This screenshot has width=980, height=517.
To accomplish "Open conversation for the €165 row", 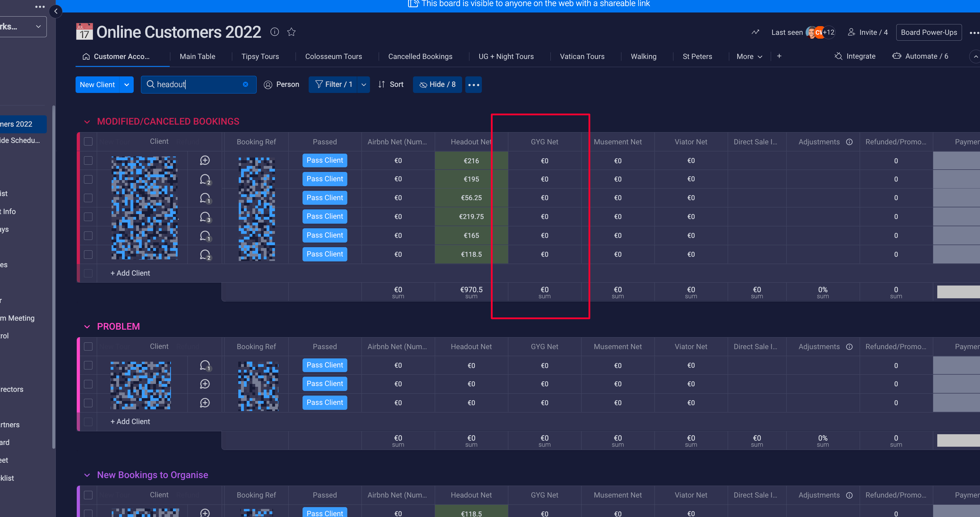I will pyautogui.click(x=205, y=236).
